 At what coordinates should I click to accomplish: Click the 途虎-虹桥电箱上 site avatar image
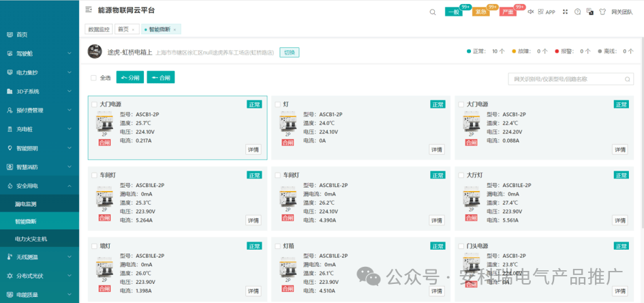coord(95,51)
